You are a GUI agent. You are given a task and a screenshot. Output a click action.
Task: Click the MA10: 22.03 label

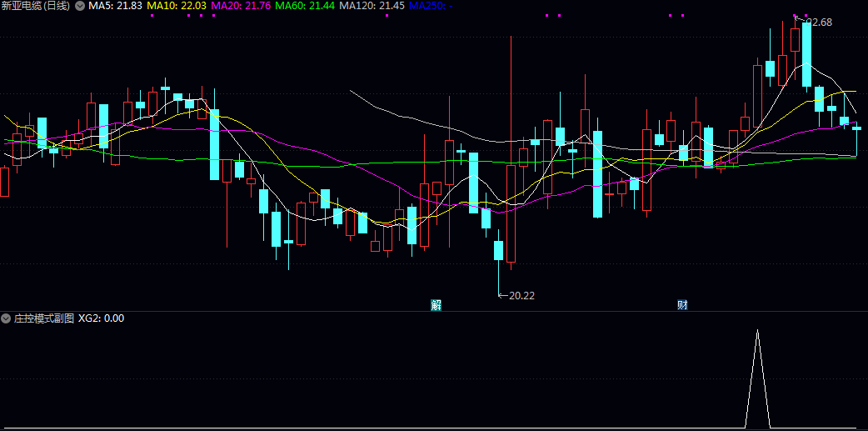(x=177, y=6)
